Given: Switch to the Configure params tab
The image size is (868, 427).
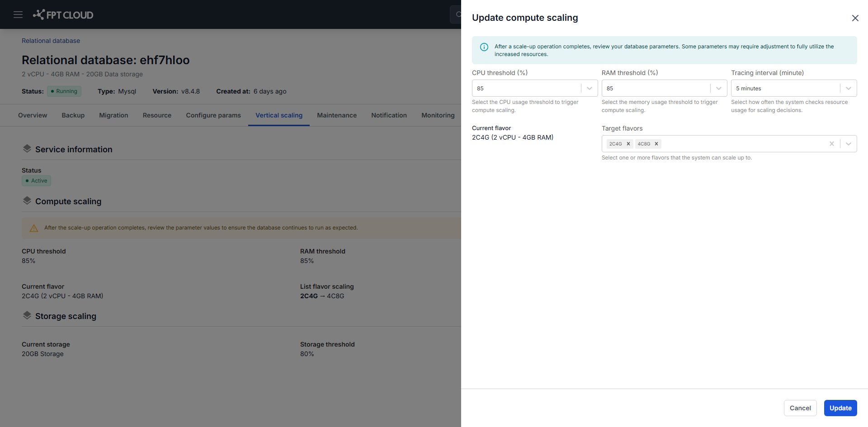Looking at the screenshot, I should pos(213,115).
